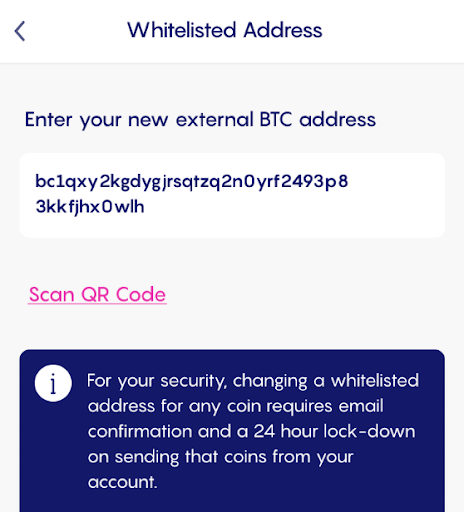Open the Scan QR Code link

point(97,295)
